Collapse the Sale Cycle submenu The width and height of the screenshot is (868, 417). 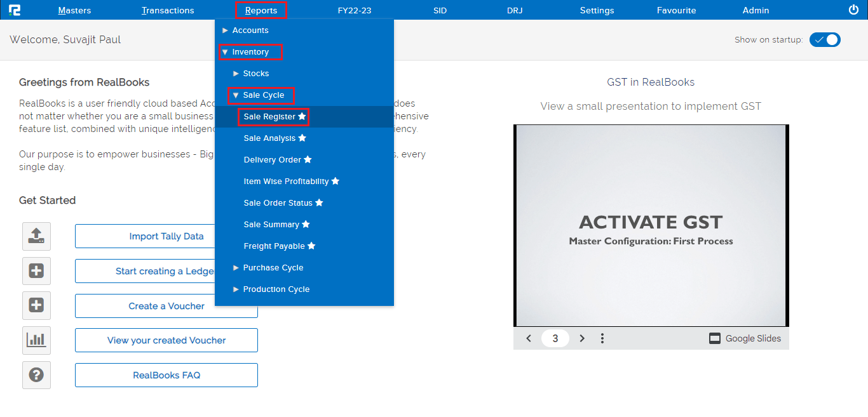[x=262, y=95]
